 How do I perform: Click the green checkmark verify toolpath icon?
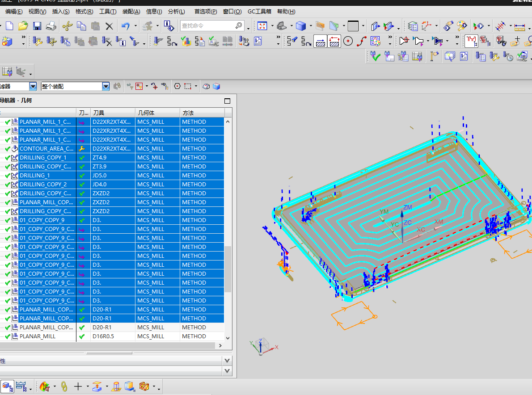click(375, 56)
